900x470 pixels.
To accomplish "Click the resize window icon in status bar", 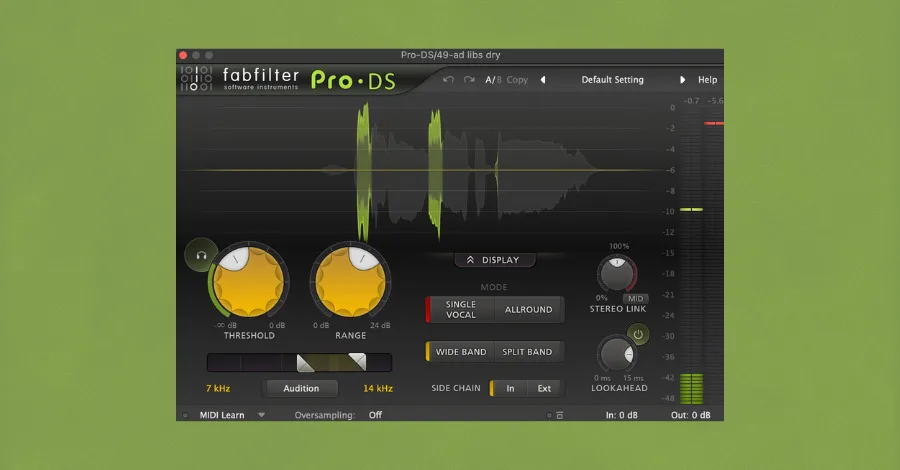I will point(560,415).
